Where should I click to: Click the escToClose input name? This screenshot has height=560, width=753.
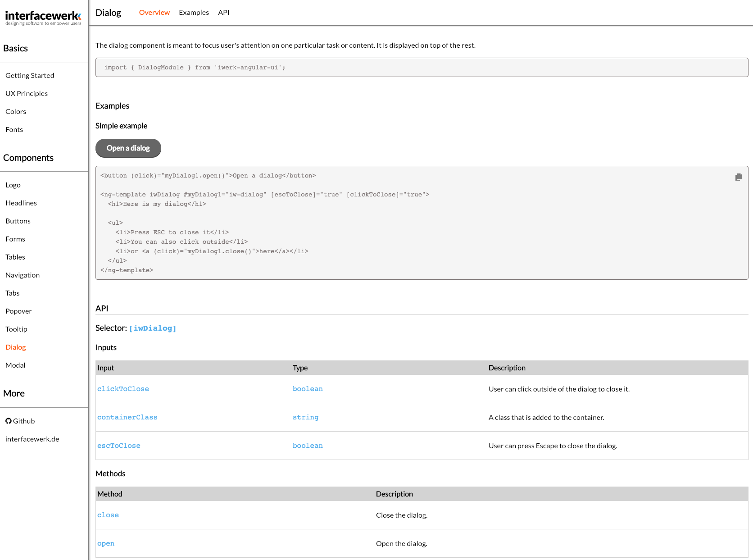[119, 446]
